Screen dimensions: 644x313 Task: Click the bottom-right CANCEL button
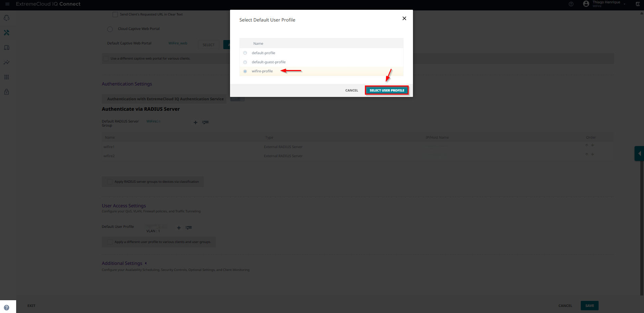[x=565, y=306]
